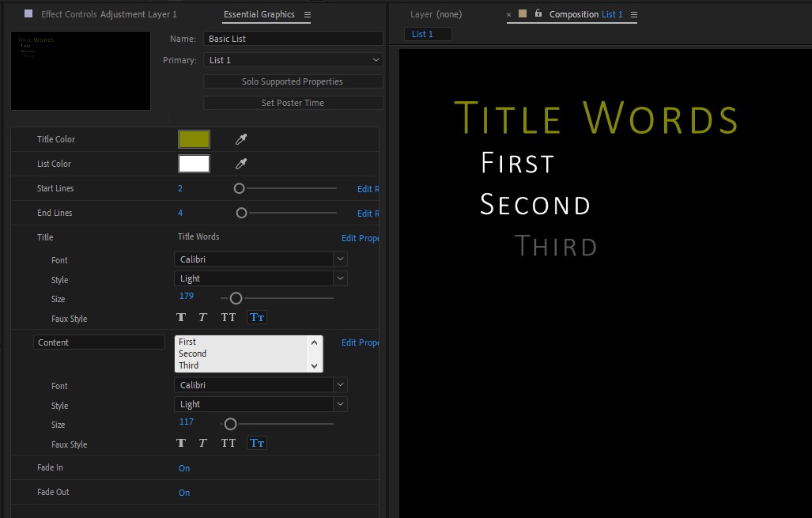This screenshot has height=518, width=812.
Task: Turn off the Fade In setting
Action: (184, 468)
